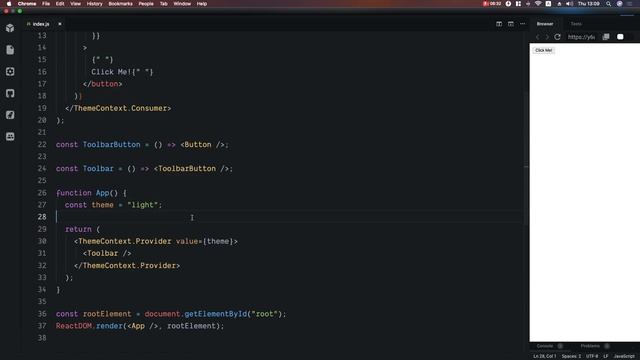Change line ending via LF status
640x360 pixels.
(x=606, y=356)
